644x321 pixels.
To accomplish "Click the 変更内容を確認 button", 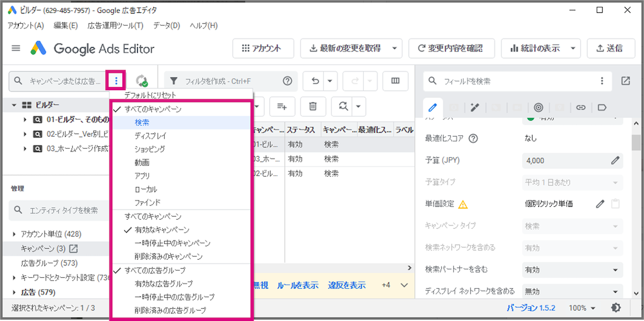I will [451, 48].
